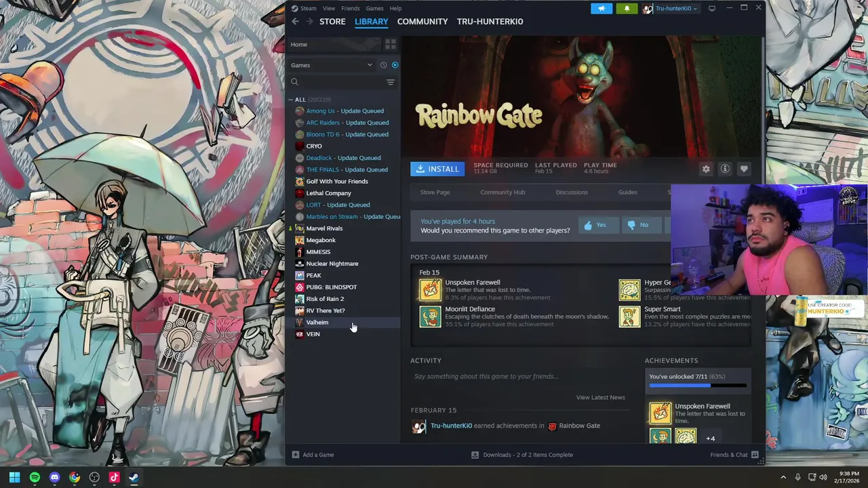Screen dimensions: 868x488
Task: Select Megabonk in the games list
Action: (321, 240)
